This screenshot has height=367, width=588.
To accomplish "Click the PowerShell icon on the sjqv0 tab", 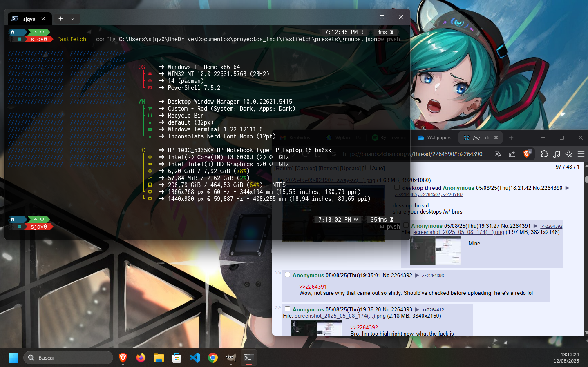I will pos(15,19).
